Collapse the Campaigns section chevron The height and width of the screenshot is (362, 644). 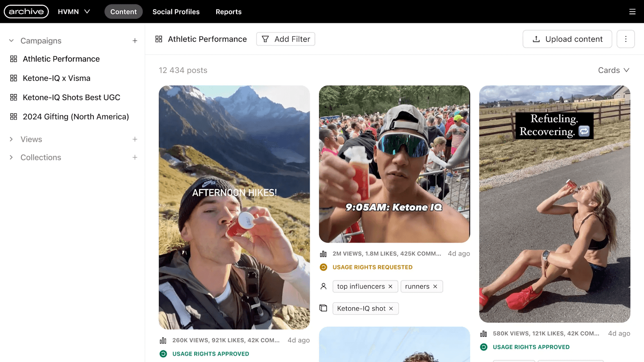tap(10, 41)
